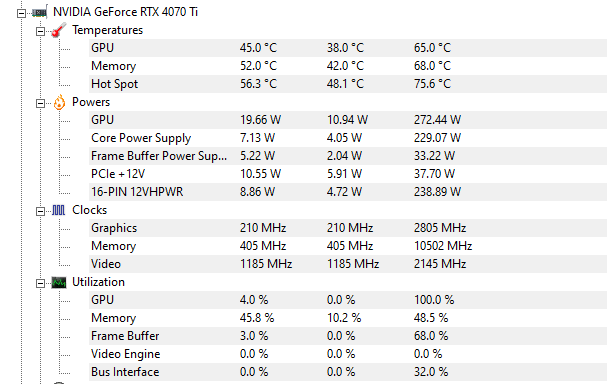Click the 10502 MHz Memory clock maximum

[x=443, y=246]
